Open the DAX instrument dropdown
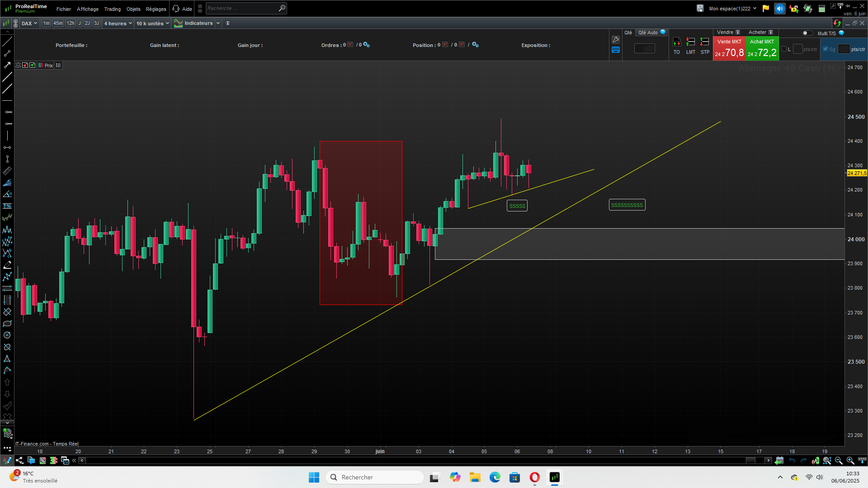Viewport: 868px width, 488px height. (x=29, y=23)
